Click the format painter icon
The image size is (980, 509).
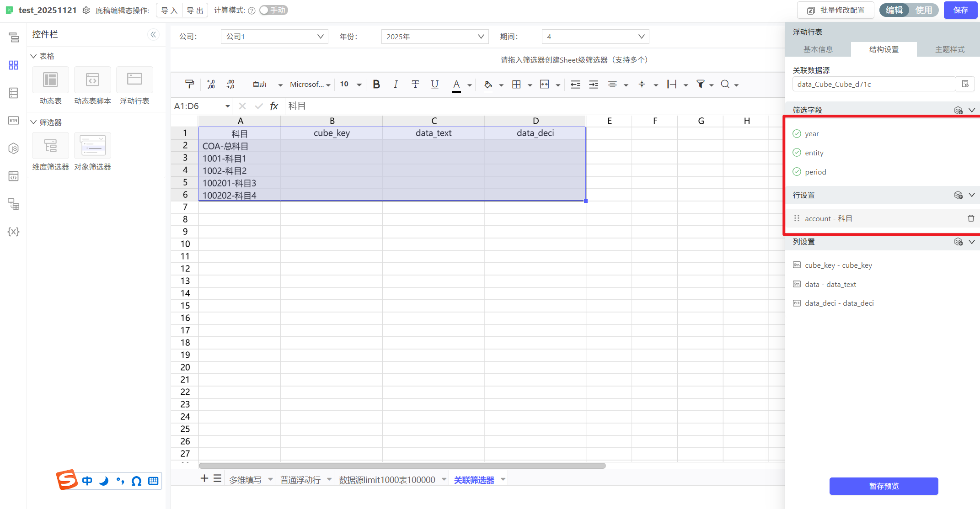click(189, 84)
